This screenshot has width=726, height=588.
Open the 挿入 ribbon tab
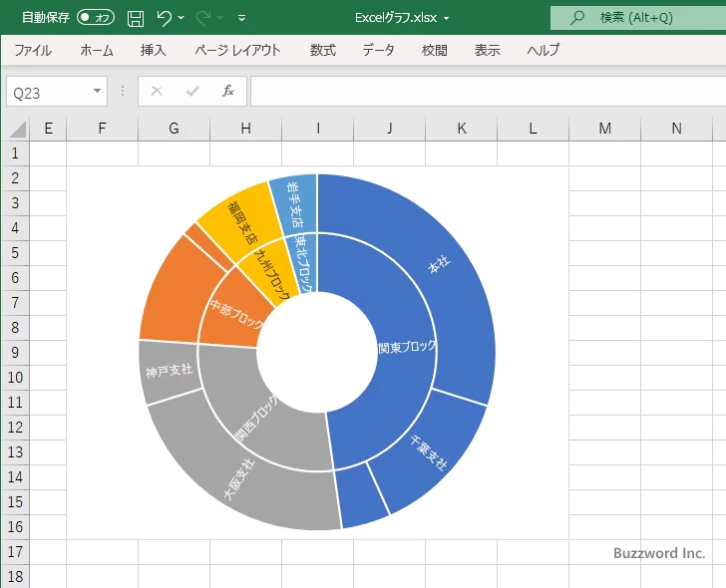(153, 50)
